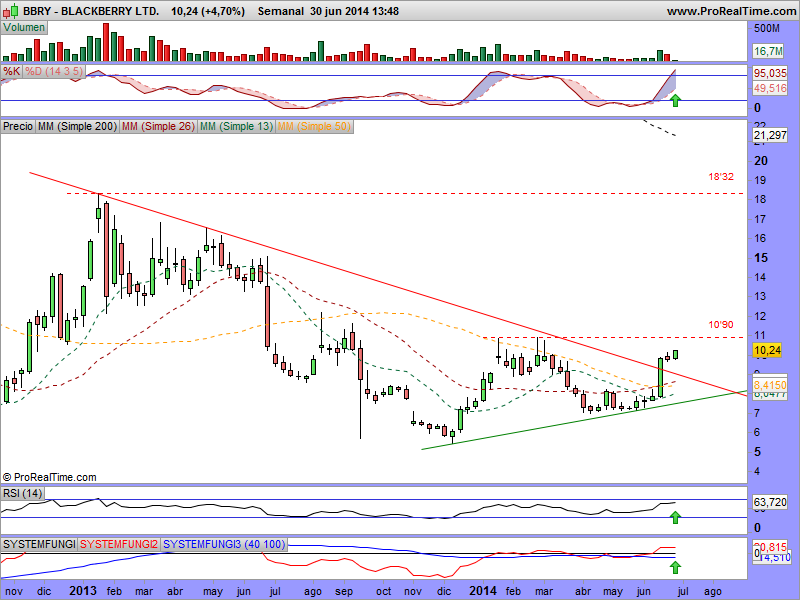Open the RSI (14) indicator label
800x600 pixels.
tap(22, 493)
